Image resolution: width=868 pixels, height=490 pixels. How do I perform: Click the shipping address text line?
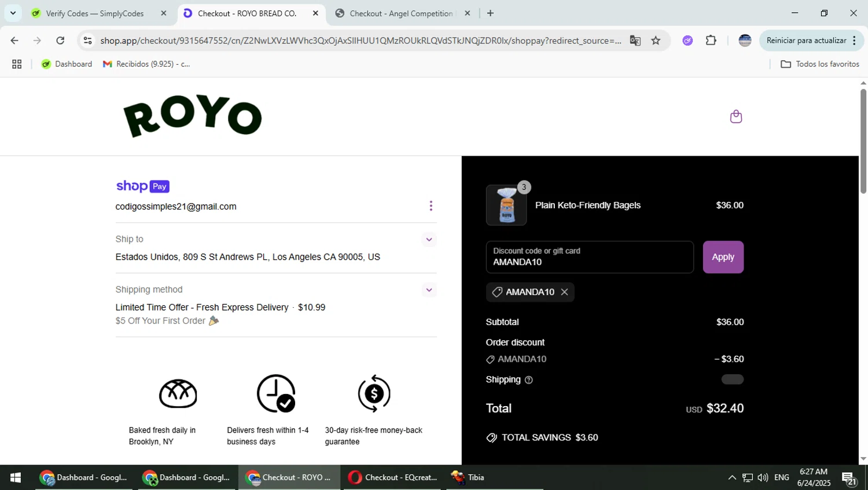(248, 257)
